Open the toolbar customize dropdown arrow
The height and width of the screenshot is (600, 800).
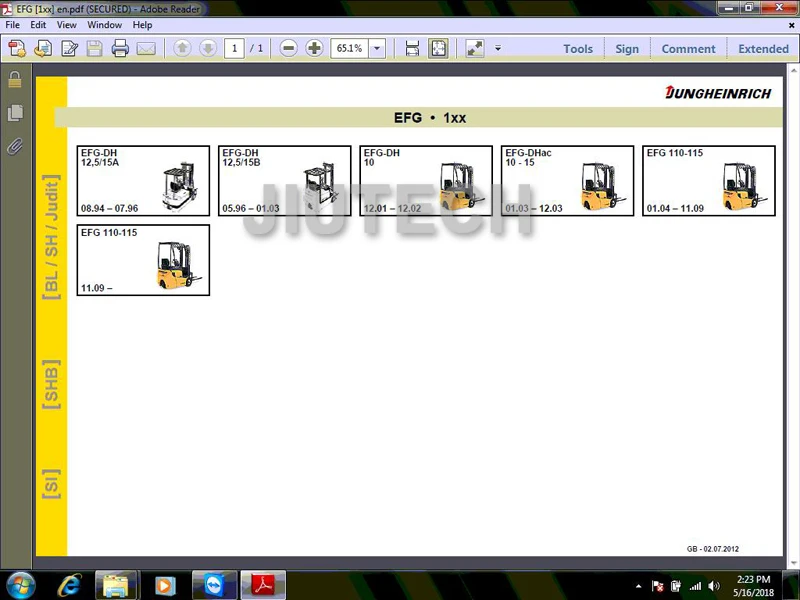coord(498,48)
